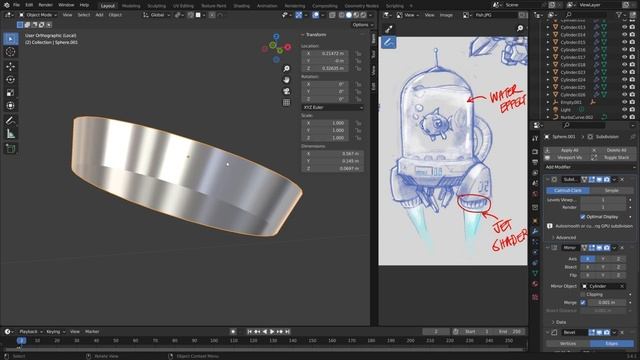The image size is (640, 360).
Task: Open the viewport Options dropdown
Action: click(x=362, y=25)
